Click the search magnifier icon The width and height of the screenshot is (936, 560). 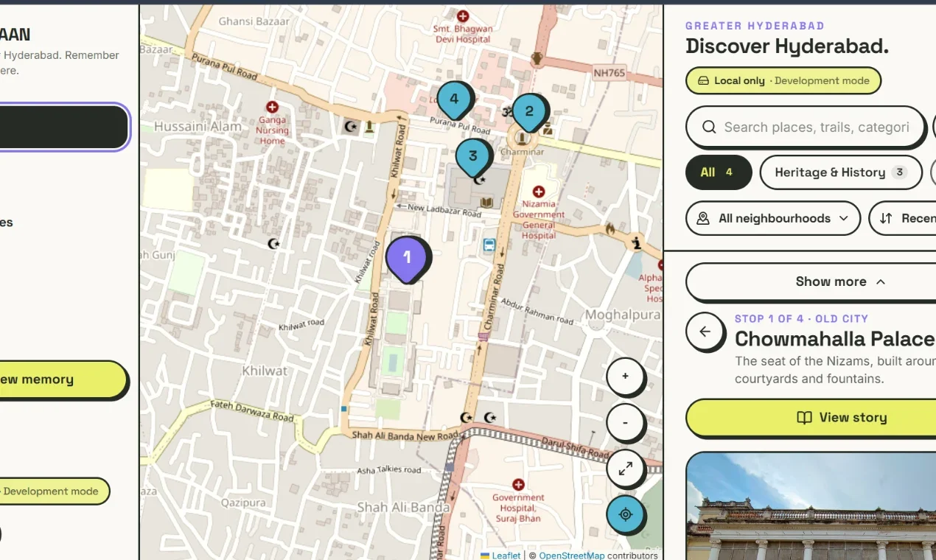point(709,127)
